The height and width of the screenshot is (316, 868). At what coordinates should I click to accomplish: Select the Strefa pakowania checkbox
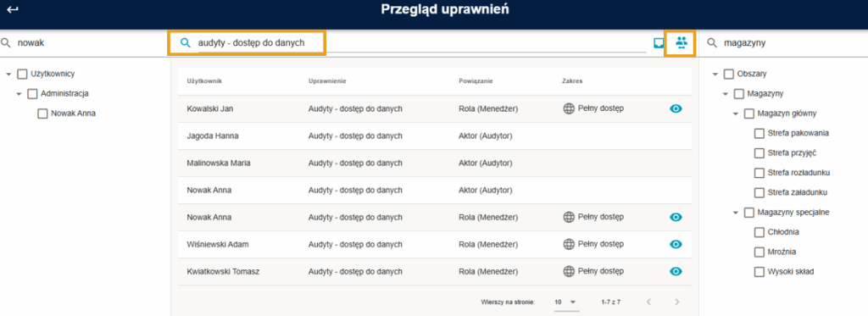tap(759, 133)
